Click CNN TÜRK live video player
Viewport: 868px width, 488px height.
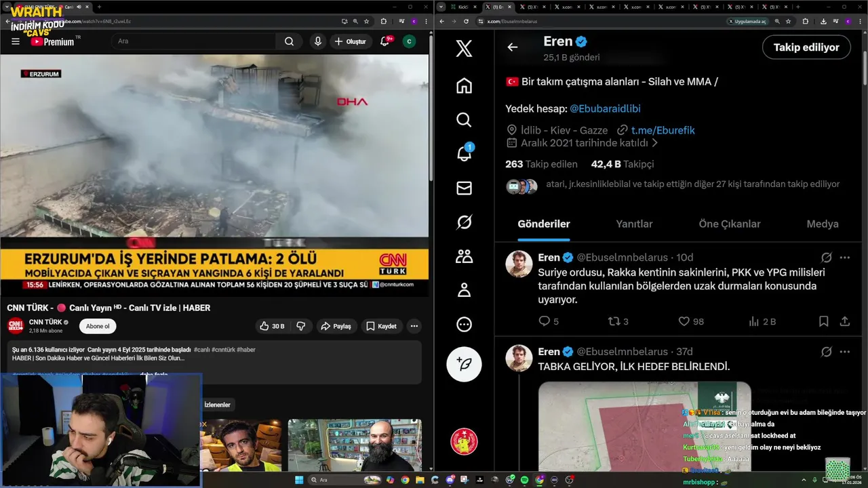(214, 176)
